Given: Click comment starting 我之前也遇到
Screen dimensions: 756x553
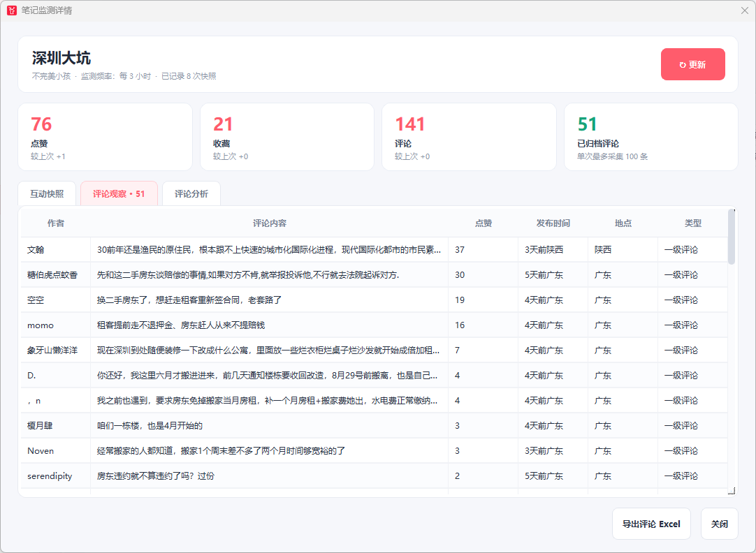Looking at the screenshot, I should click(x=267, y=401).
